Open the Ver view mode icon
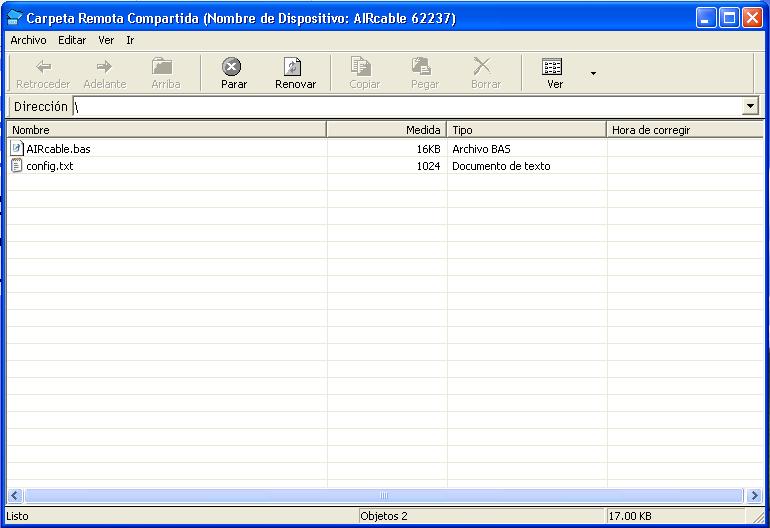The height and width of the screenshot is (528, 770). 552,66
